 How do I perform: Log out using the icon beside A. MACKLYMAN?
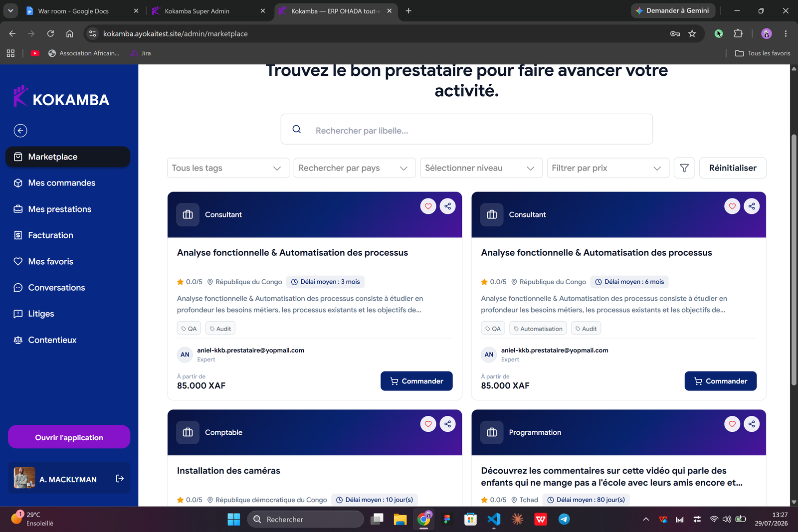[x=120, y=479]
